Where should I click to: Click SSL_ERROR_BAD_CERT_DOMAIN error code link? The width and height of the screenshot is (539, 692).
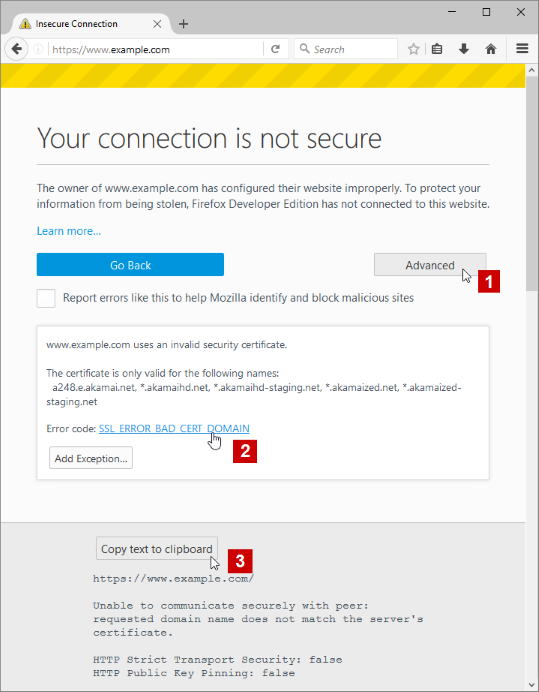(174, 429)
